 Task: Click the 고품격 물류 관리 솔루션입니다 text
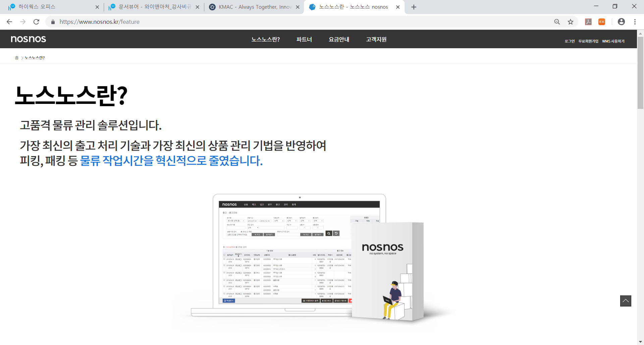point(91,125)
